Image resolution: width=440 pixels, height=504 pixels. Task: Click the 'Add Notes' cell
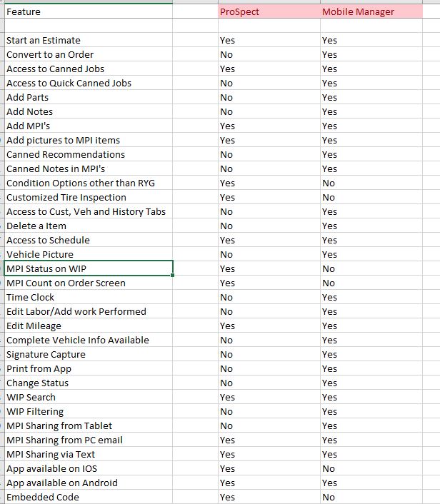pos(89,111)
